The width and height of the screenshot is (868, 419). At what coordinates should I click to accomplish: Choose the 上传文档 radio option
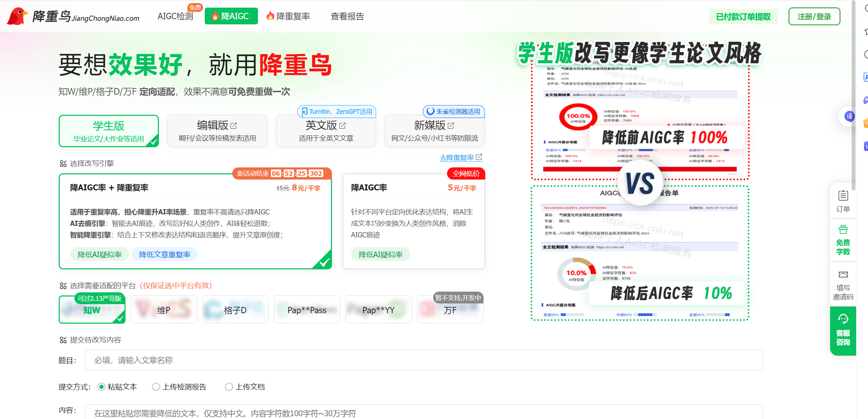pos(229,387)
